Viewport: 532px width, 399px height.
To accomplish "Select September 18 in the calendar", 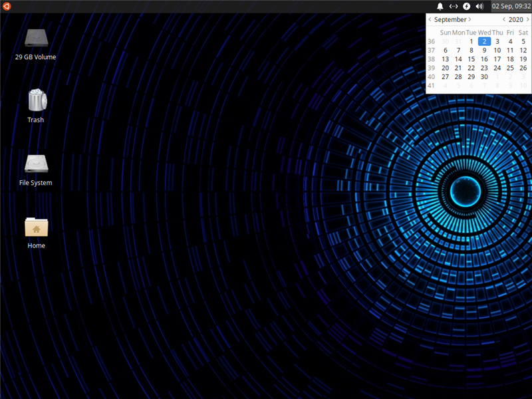I will click(x=510, y=59).
